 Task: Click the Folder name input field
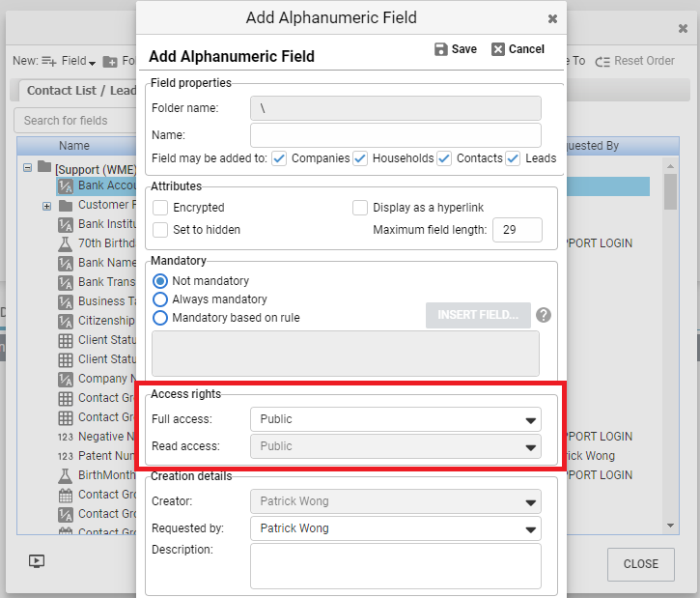(396, 108)
